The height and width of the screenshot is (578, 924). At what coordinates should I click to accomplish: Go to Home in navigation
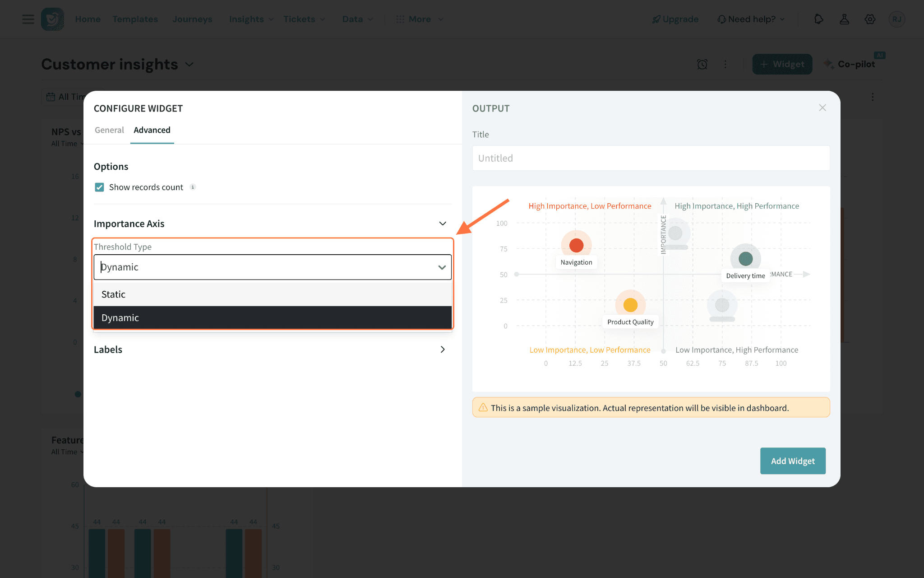click(x=88, y=19)
